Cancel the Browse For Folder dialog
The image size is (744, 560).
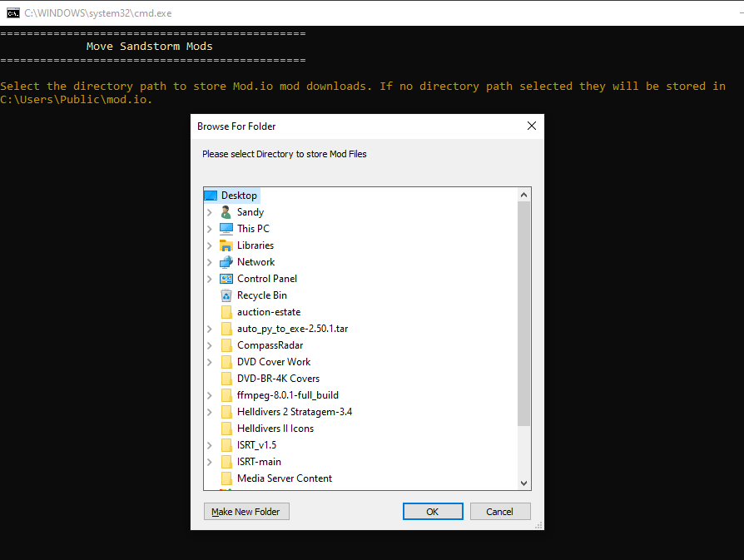click(500, 512)
